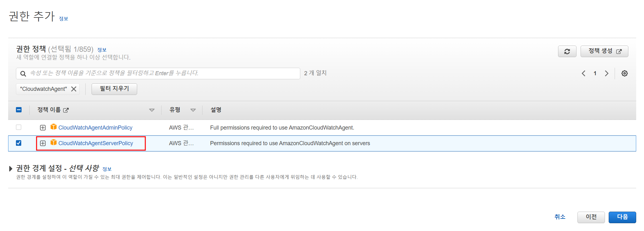Viewport: 644px width, 231px height.
Task: Remove the "CloudwatchAgent" filter chip
Action: (x=74, y=89)
